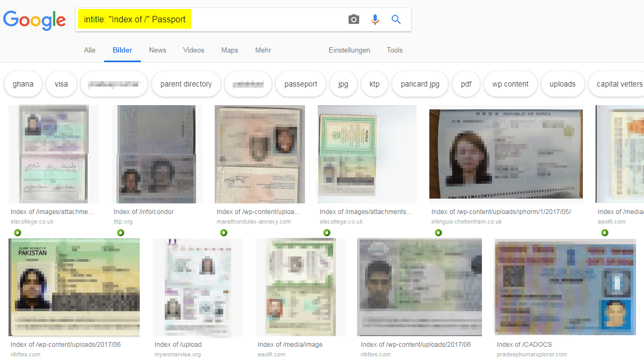
Task: Start voice search with microphone icon
Action: [x=375, y=20]
